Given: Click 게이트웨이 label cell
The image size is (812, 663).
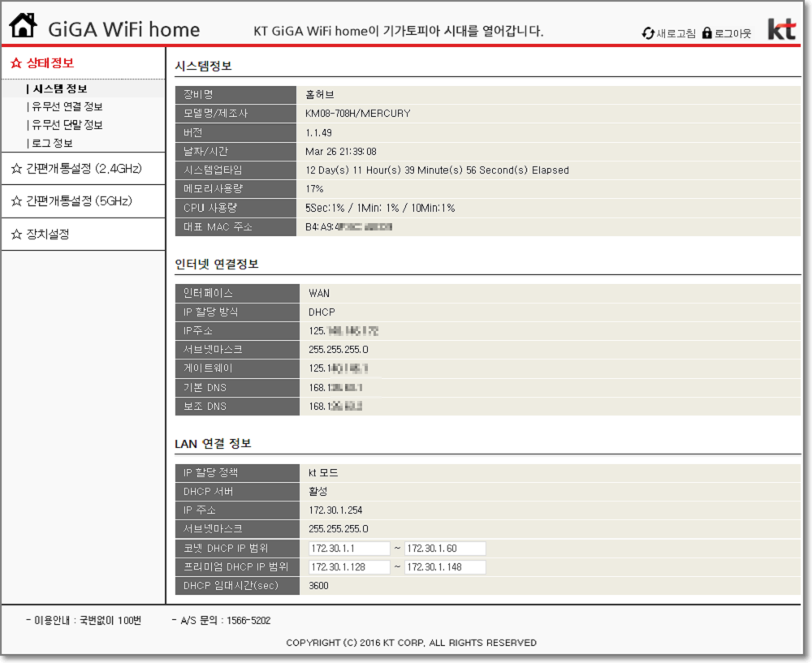Looking at the screenshot, I should coord(237,368).
